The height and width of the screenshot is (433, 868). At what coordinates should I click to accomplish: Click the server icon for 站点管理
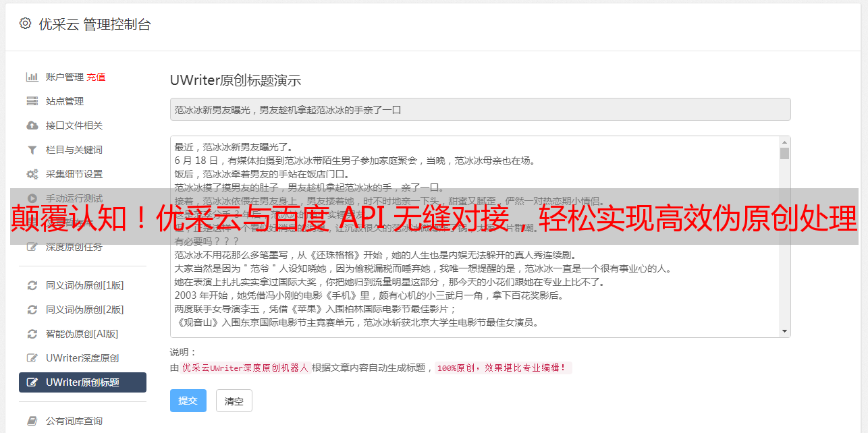[32, 101]
